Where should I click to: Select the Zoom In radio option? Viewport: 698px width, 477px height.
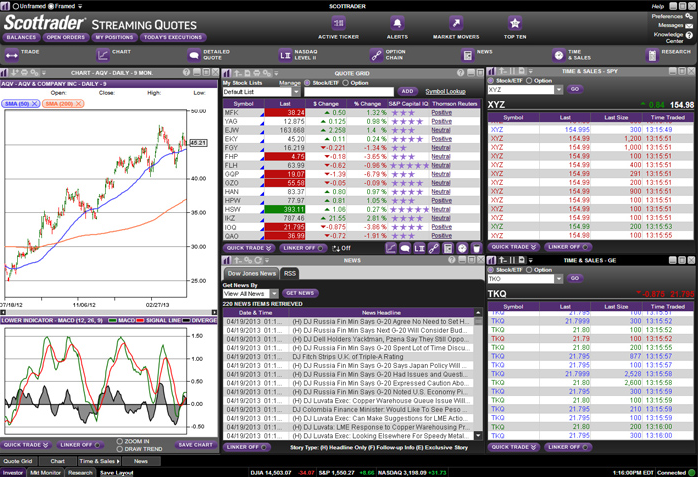(121, 441)
